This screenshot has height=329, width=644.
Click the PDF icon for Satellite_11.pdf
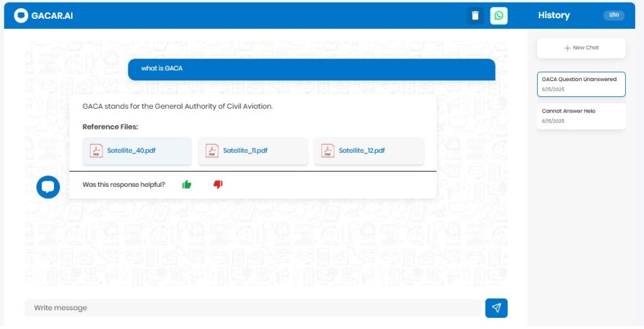pyautogui.click(x=212, y=151)
